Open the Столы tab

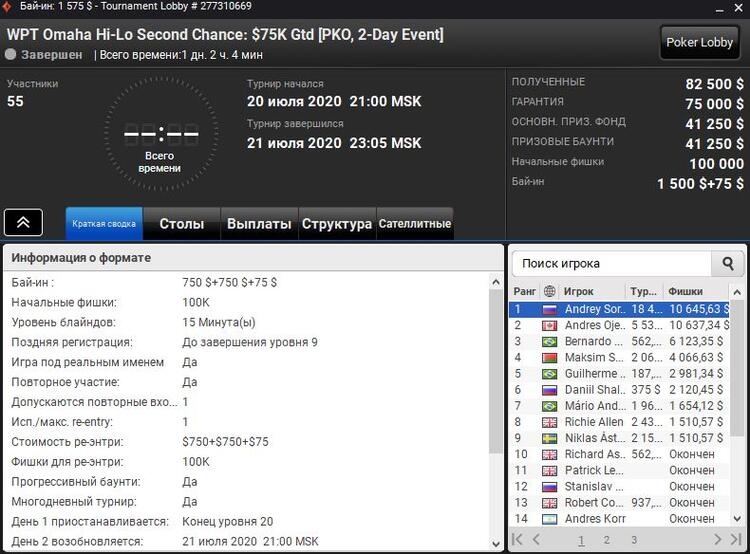(182, 223)
